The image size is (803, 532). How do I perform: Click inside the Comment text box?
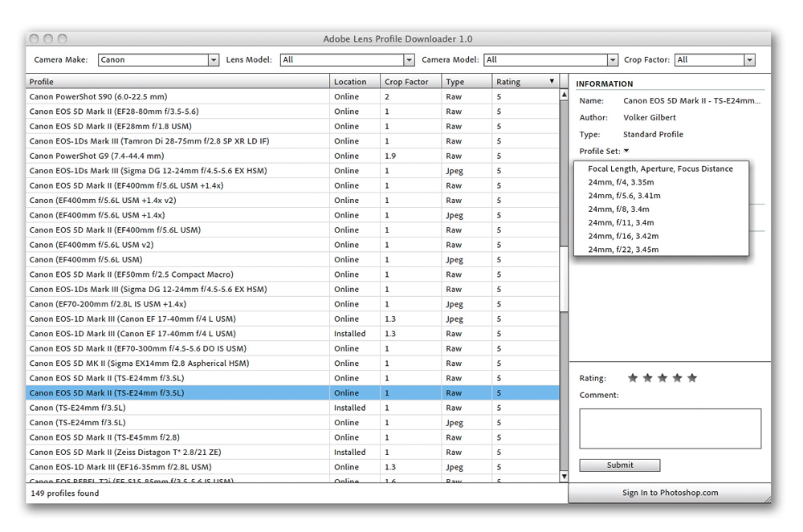(x=671, y=428)
